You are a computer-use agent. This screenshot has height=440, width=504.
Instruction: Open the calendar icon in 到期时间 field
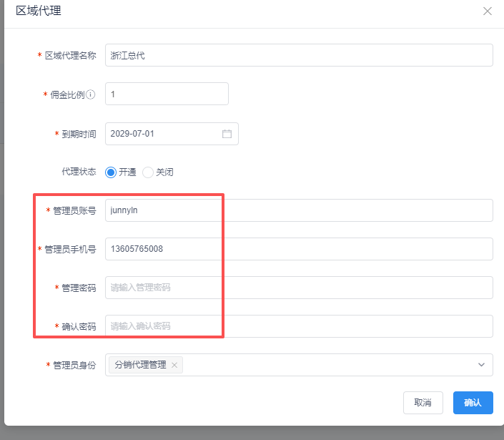[227, 134]
